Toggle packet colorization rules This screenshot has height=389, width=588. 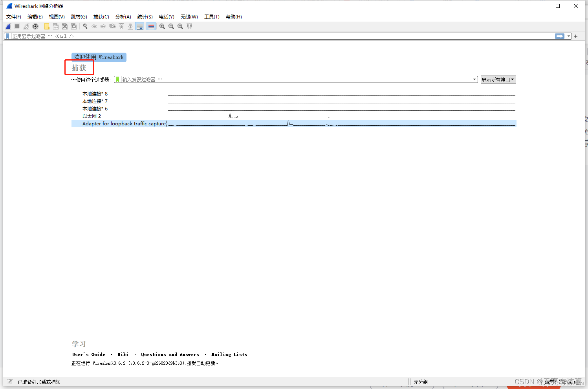coord(151,26)
